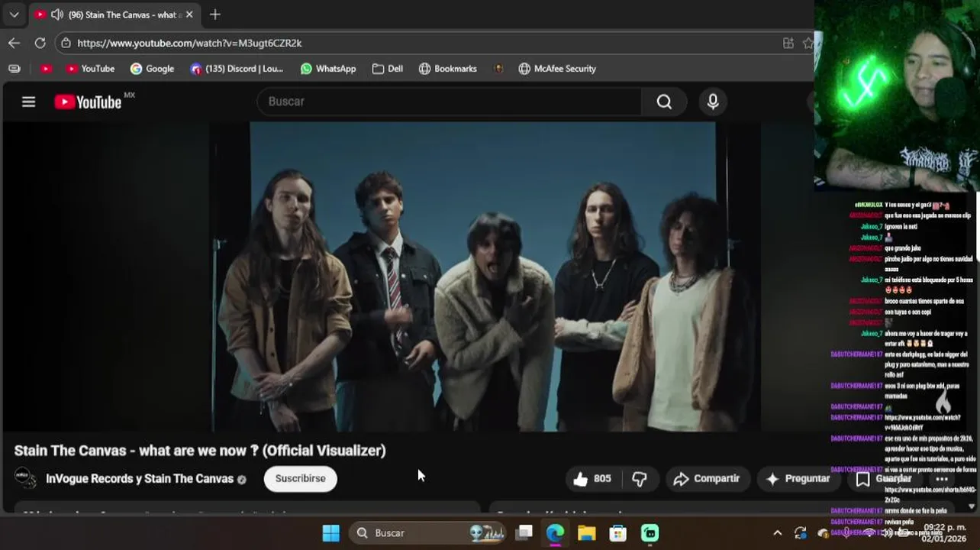Open the WhatsApp bookmark
Viewport: 980px width, 550px height.
[x=328, y=69]
